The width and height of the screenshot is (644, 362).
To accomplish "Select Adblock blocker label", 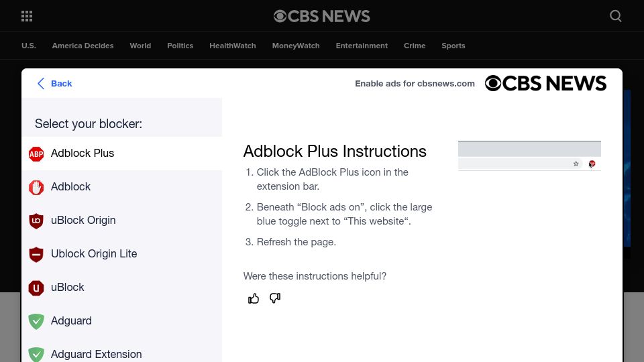I will pyautogui.click(x=70, y=186).
